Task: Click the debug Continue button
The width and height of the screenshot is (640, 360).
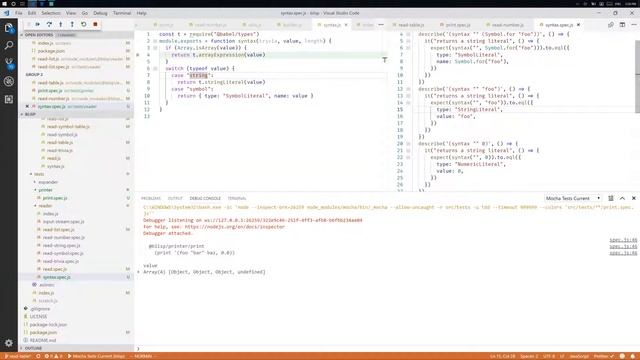Action: click(x=38, y=24)
